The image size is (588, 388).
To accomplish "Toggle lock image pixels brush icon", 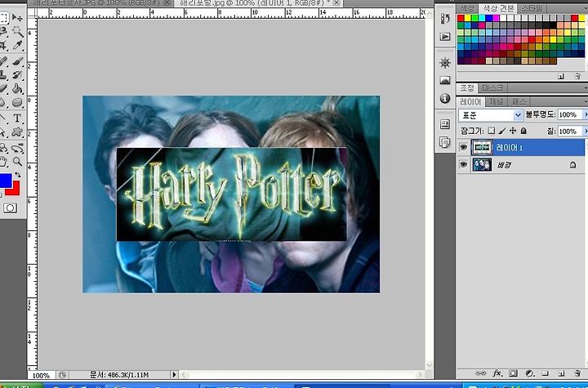I will [x=502, y=131].
